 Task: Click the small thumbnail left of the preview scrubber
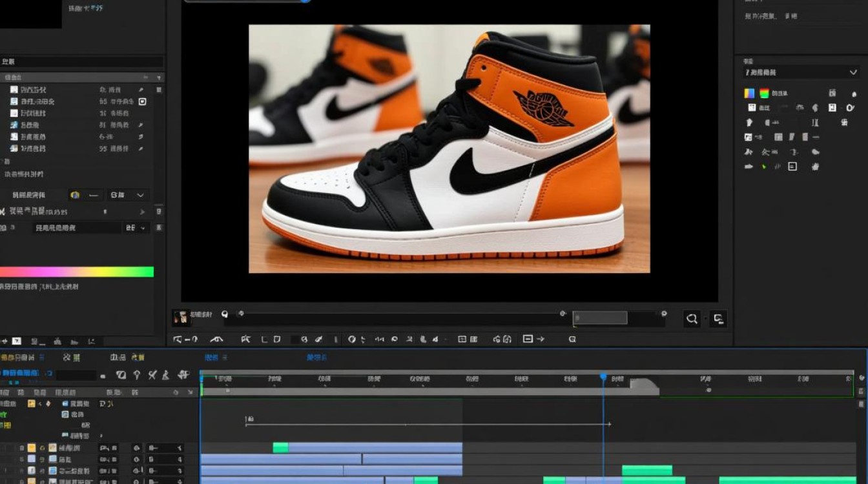click(181, 316)
